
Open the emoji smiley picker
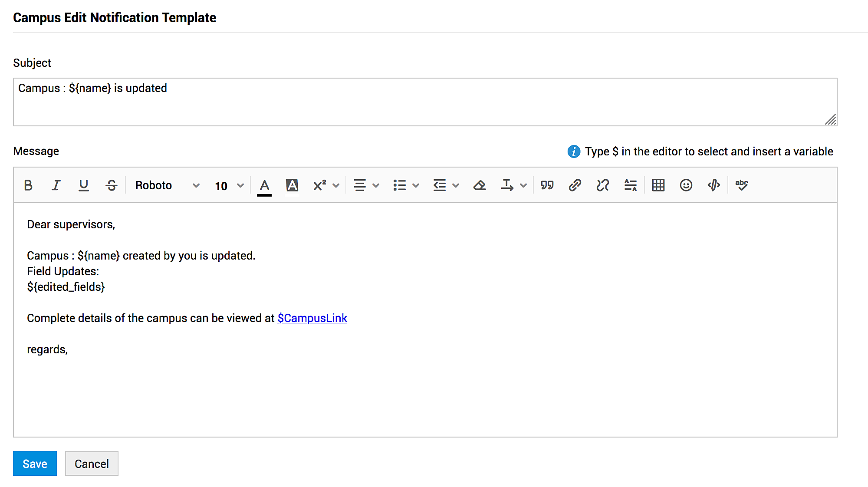pos(686,185)
